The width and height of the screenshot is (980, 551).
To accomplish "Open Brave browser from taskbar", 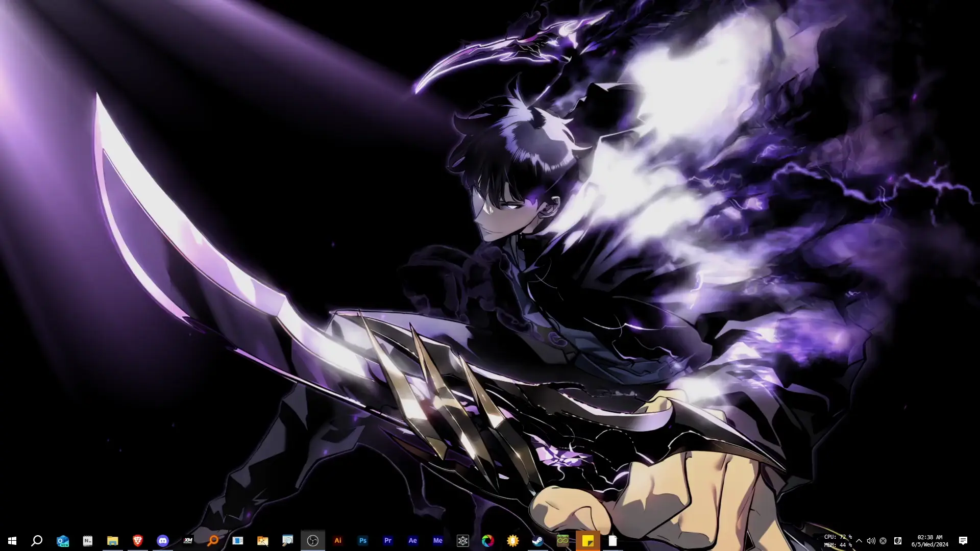I will [137, 540].
